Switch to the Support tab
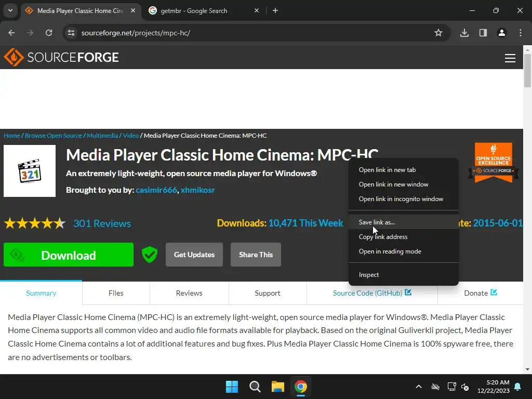532x399 pixels. click(x=268, y=293)
